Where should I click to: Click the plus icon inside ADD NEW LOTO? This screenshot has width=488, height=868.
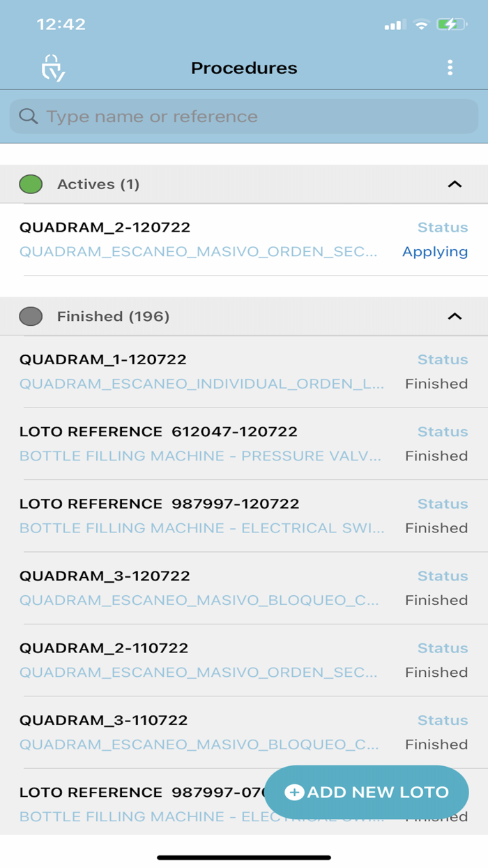pyautogui.click(x=294, y=792)
